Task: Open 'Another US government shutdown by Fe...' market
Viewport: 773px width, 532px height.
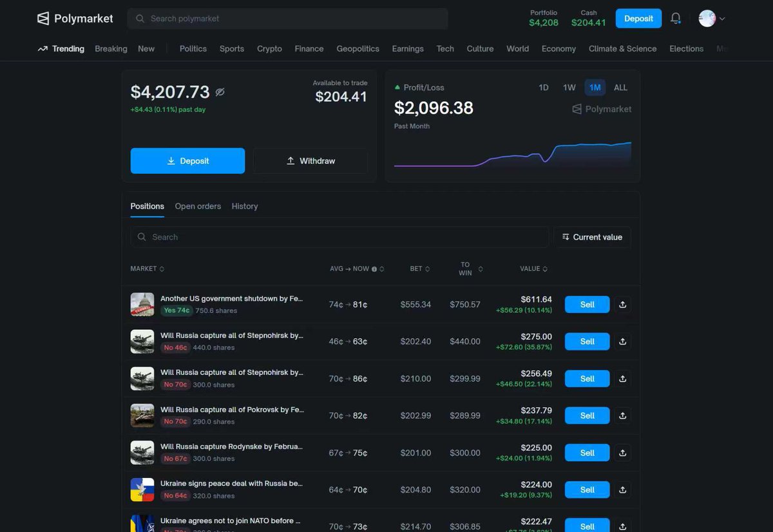Action: coord(232,299)
